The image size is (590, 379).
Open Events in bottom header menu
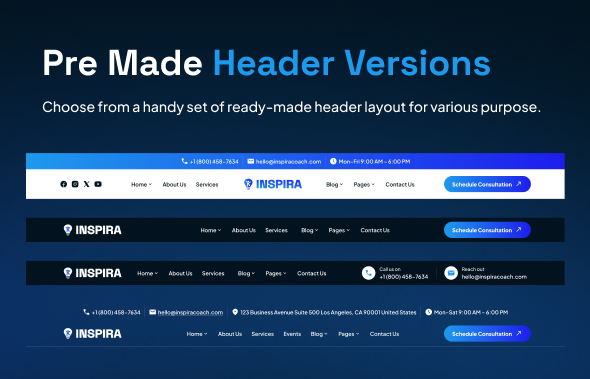292,334
